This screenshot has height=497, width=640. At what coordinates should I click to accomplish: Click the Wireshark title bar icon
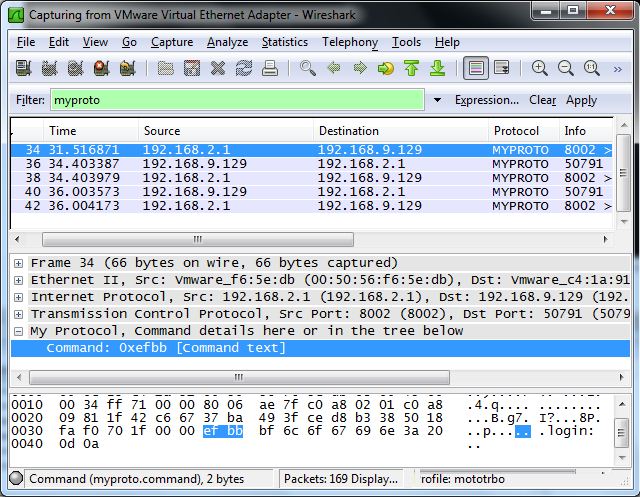[16, 15]
